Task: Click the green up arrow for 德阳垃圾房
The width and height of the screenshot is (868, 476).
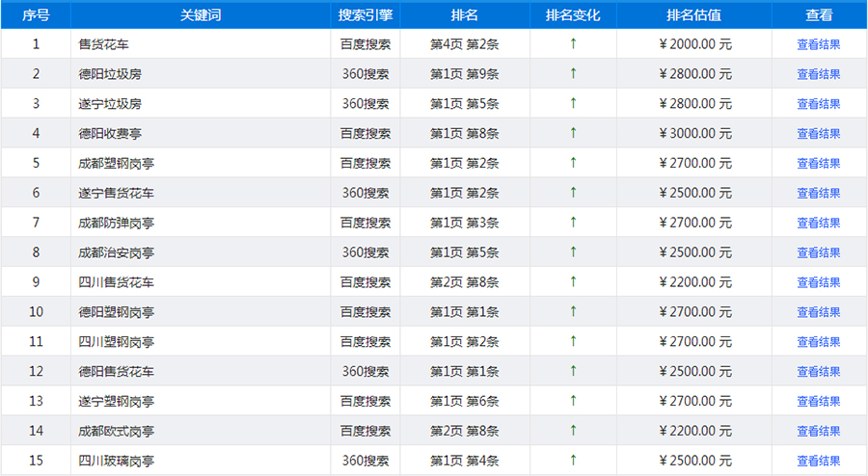Action: point(573,73)
